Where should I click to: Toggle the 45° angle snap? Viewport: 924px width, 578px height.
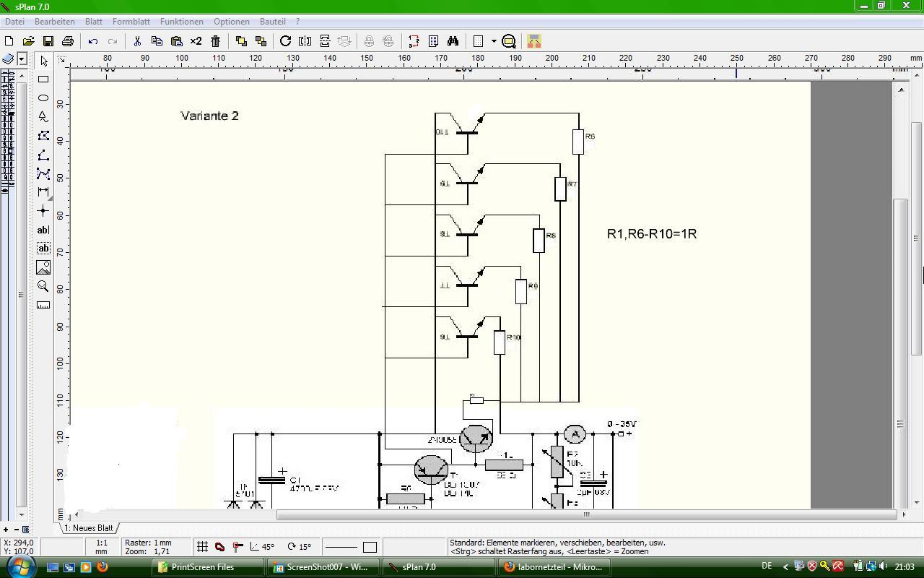pyautogui.click(x=261, y=547)
